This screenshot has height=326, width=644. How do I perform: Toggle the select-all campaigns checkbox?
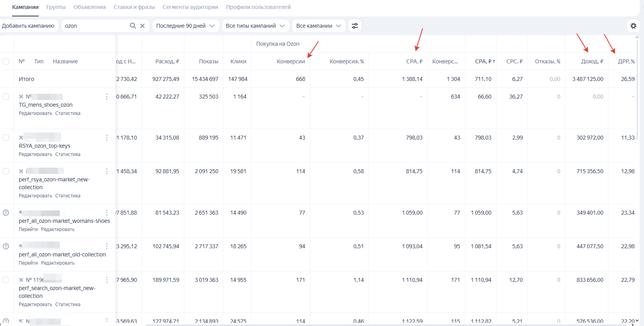coord(6,61)
